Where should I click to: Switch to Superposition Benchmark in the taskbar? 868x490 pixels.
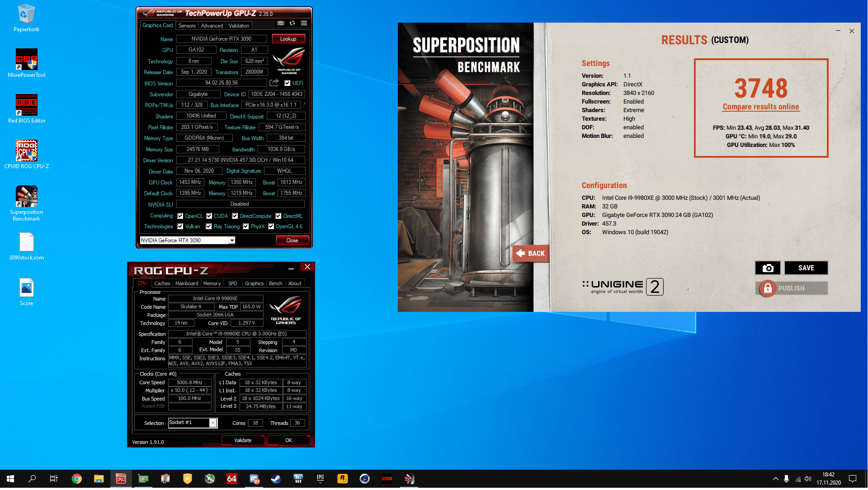point(409,479)
